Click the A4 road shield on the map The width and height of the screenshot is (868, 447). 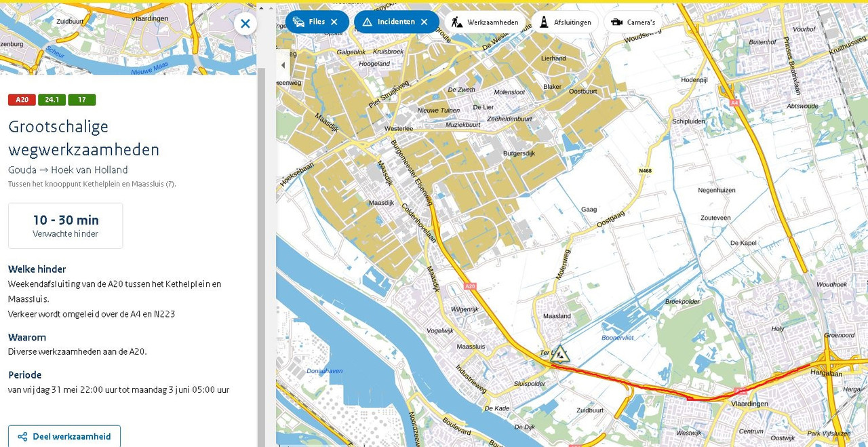[734, 102]
